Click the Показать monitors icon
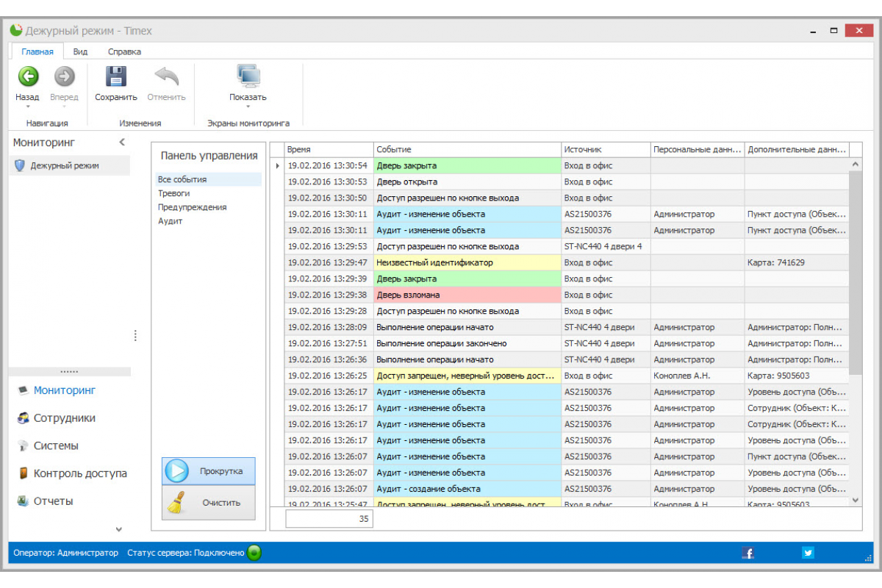 pos(248,76)
